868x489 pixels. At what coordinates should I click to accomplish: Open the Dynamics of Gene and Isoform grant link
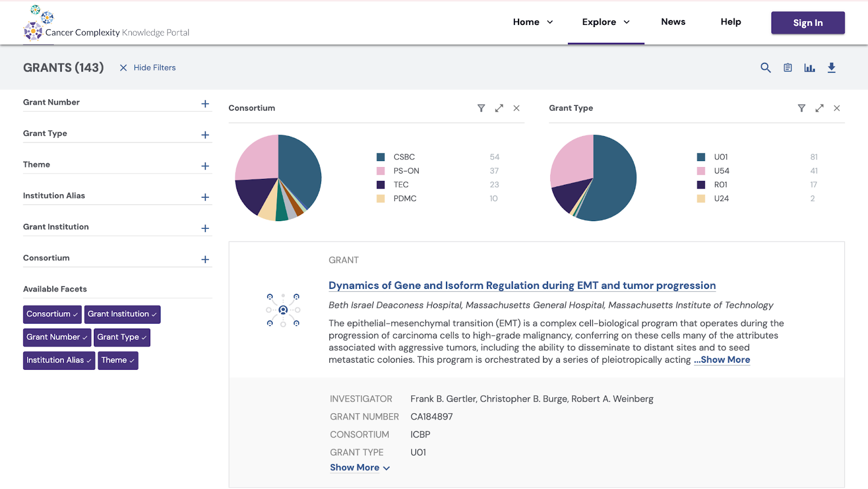522,286
